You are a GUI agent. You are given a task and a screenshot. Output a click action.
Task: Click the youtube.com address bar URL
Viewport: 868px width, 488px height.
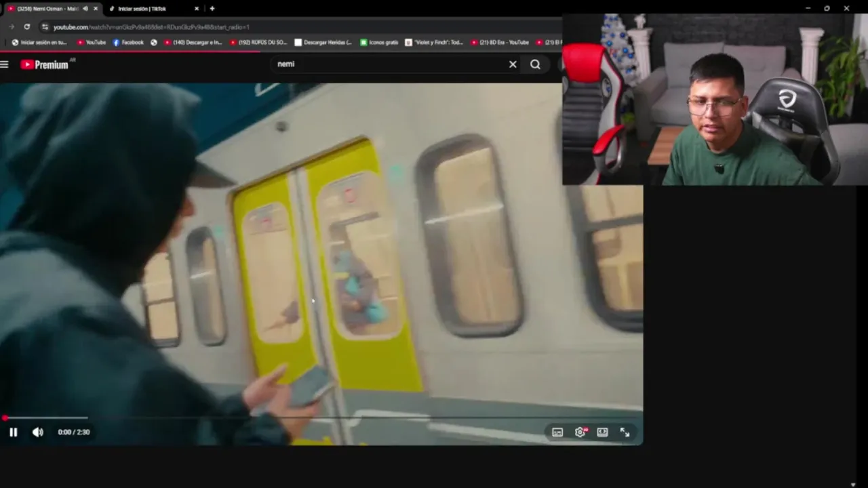[151, 27]
